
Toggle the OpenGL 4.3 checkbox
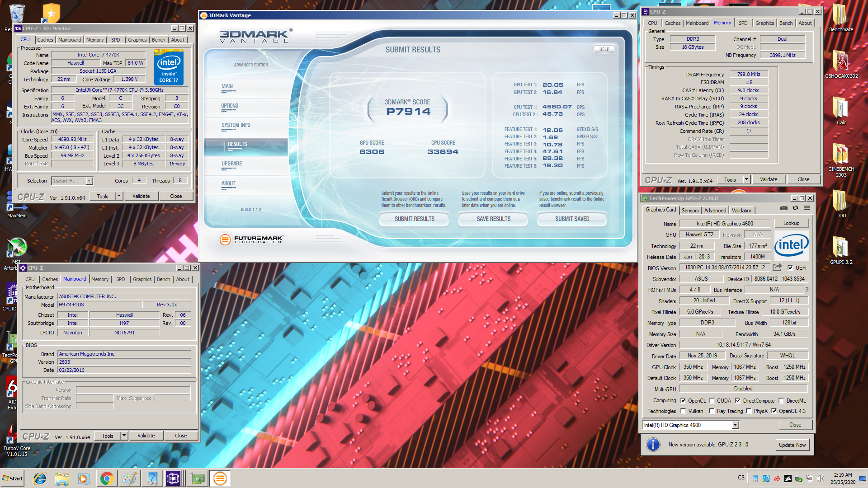pos(774,411)
